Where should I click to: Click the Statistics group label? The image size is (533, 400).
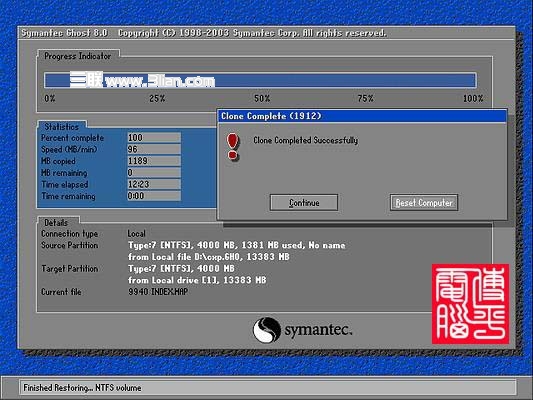coord(62,127)
